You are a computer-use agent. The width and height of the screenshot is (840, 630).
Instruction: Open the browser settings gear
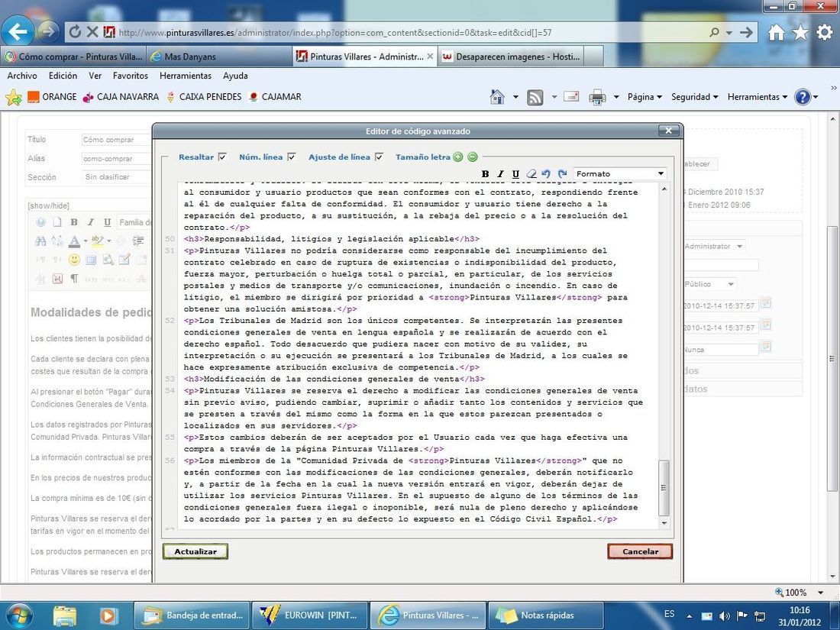(x=825, y=33)
